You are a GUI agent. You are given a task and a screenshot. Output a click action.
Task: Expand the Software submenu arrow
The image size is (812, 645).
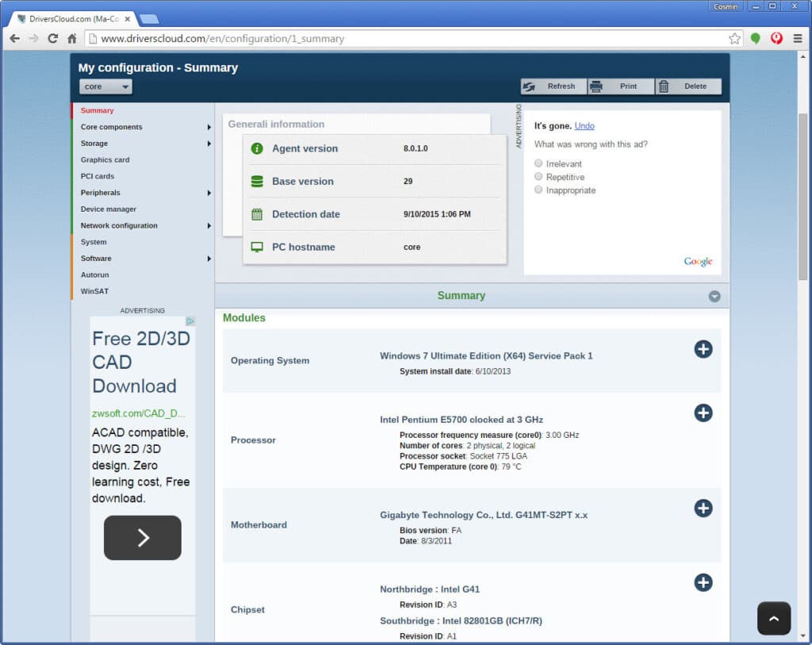(x=209, y=259)
